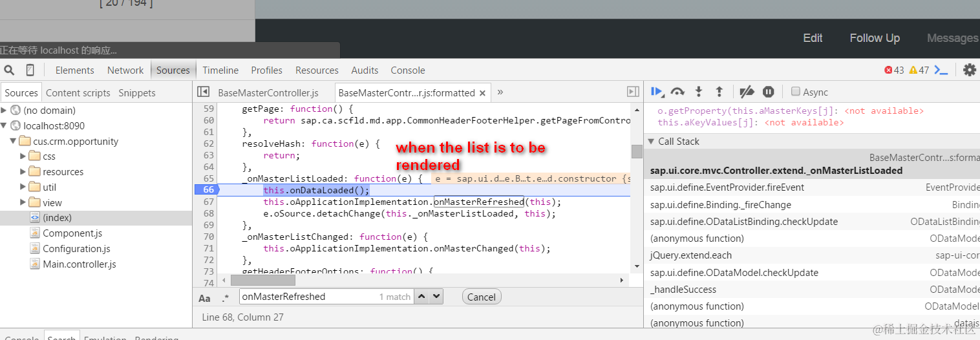Collapse the localhost:8090 tree node

tap(4, 125)
